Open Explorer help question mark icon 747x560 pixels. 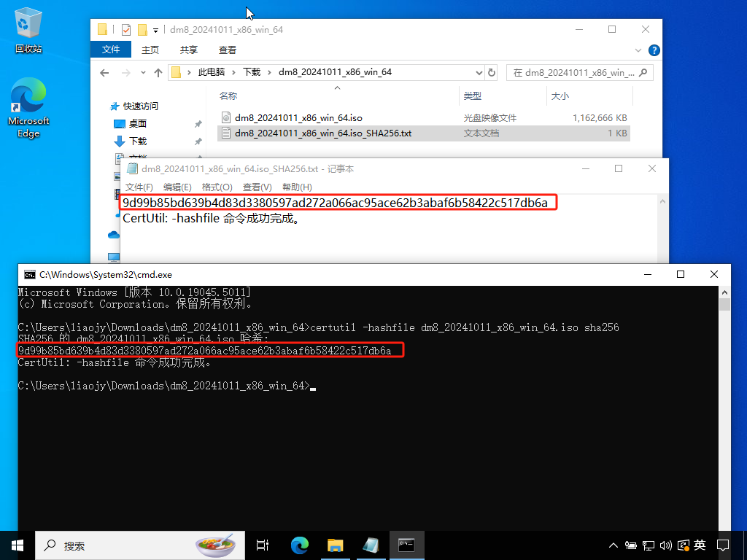click(654, 50)
